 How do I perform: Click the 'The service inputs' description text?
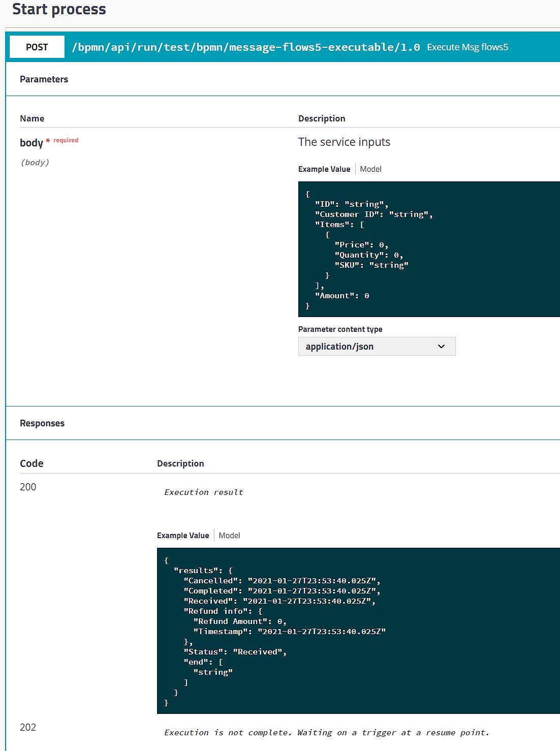pos(344,142)
